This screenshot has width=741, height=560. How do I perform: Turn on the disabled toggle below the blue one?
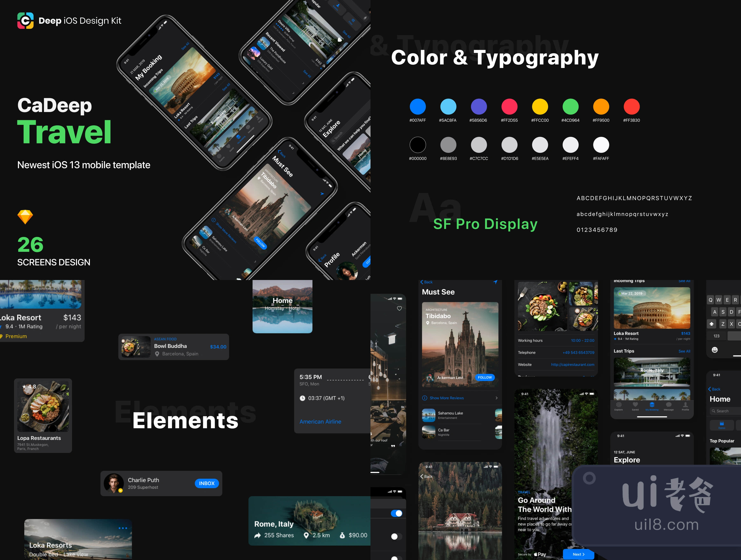pyautogui.click(x=397, y=537)
